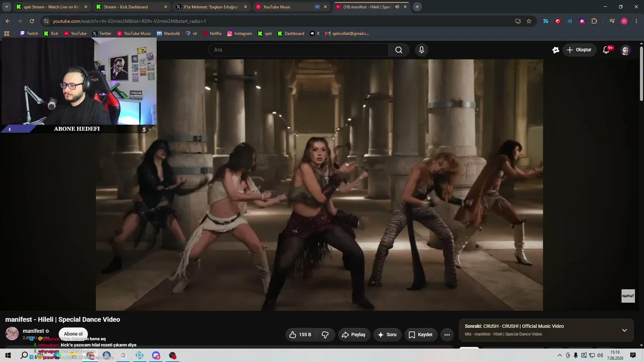The width and height of the screenshot is (644, 362).
Task: Expand the tab search dropdown
Action: pos(7,7)
